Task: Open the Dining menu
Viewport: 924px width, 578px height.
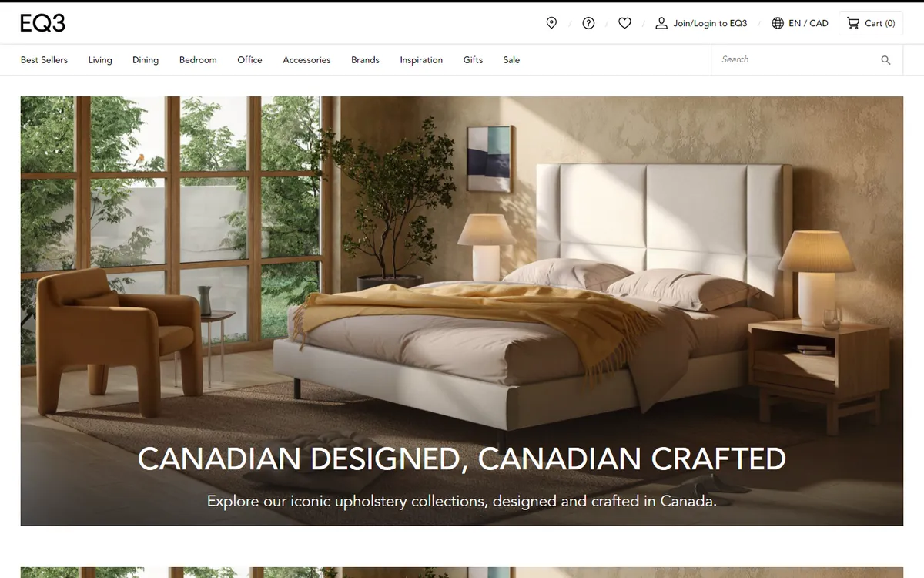Action: 146,60
